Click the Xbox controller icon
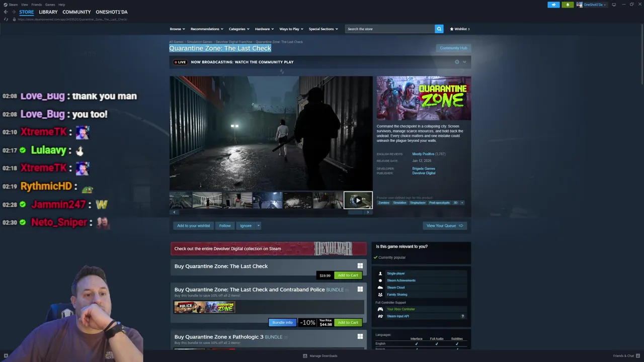644x362 pixels. point(380,309)
